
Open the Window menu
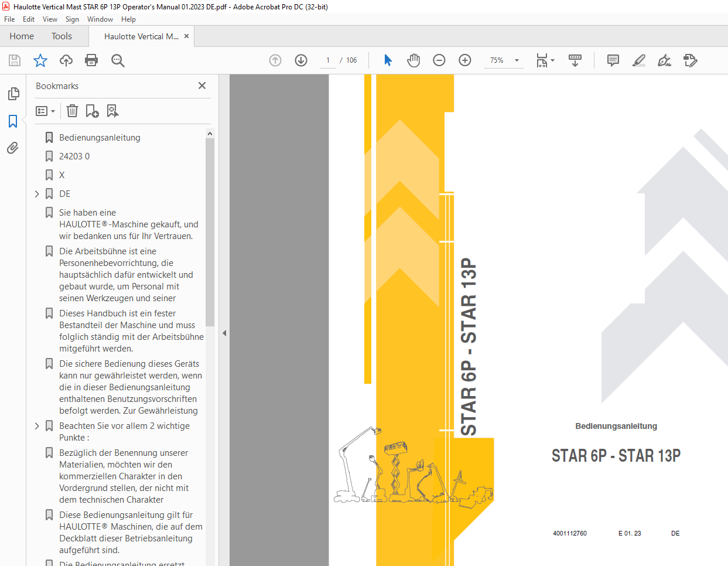[x=100, y=19]
